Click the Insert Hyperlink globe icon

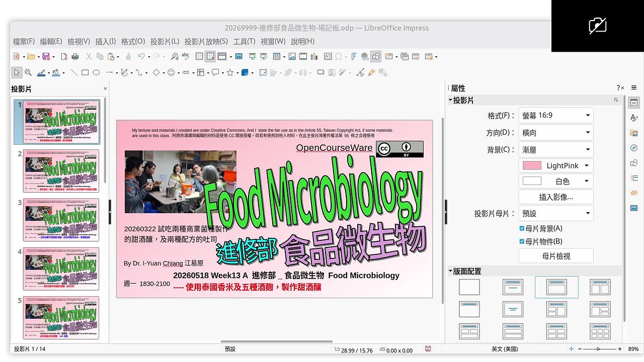(x=365, y=56)
